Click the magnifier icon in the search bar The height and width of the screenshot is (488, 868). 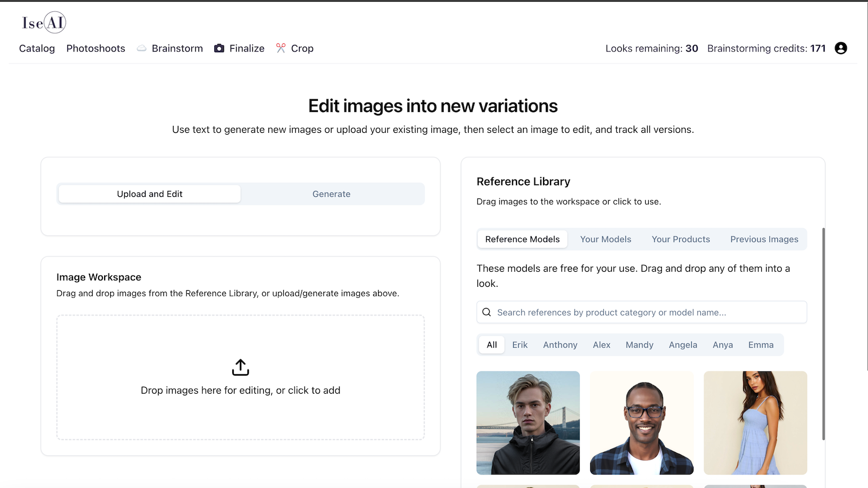click(x=487, y=312)
